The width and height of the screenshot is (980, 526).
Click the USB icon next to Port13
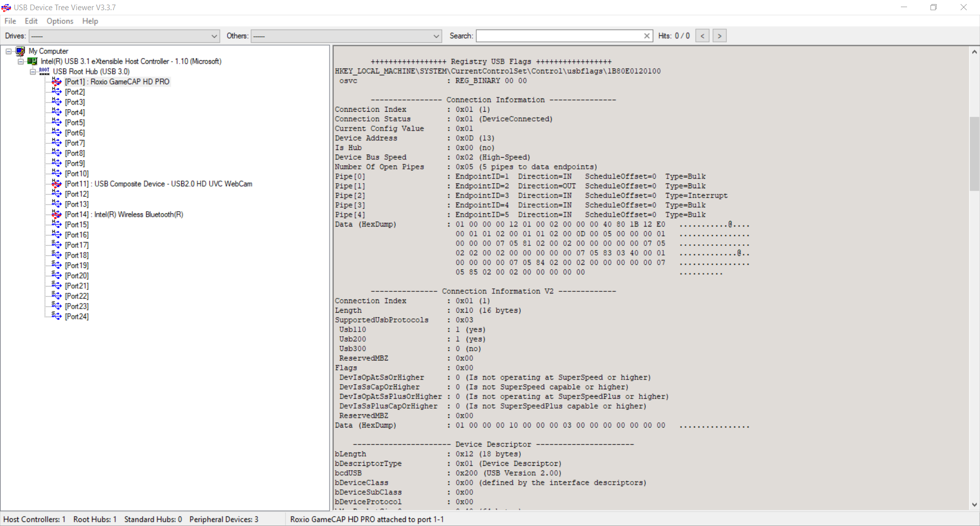[x=56, y=204]
